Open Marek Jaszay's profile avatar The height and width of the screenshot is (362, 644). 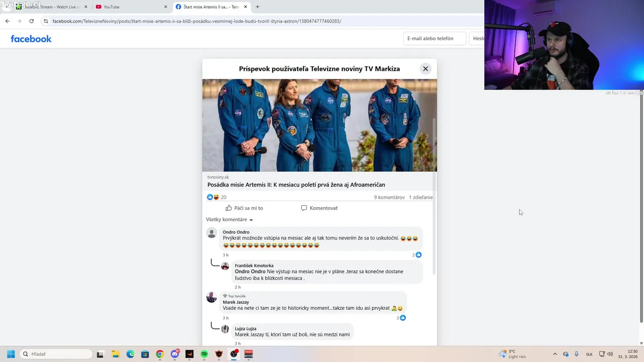tap(212, 297)
